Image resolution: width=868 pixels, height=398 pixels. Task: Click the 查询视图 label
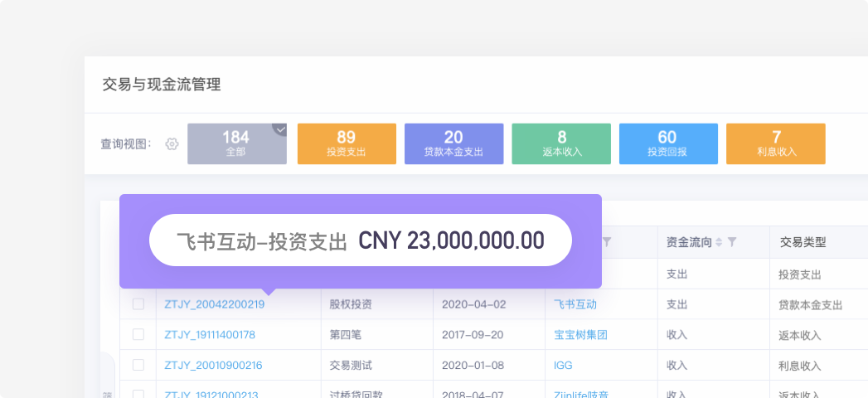pos(126,144)
